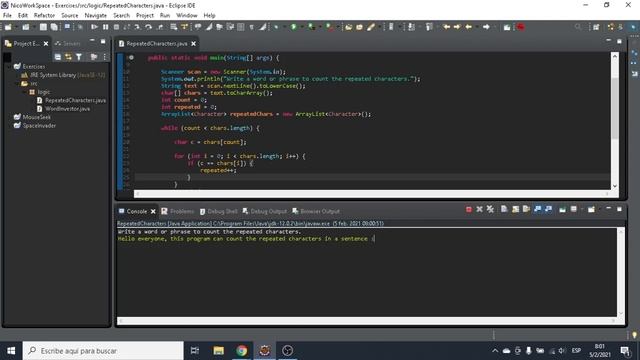Click the Suspend (pause) debug icon
Image resolution: width=640 pixels, height=360 pixels.
point(105,27)
